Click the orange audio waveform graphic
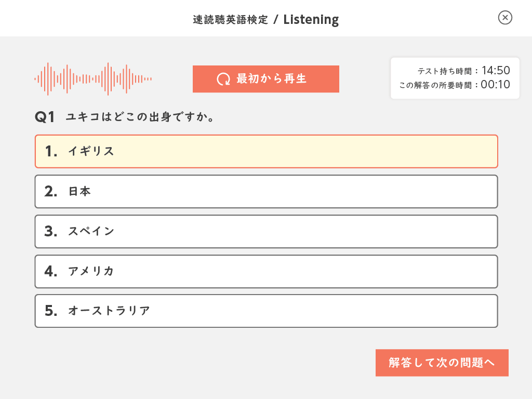Viewport: 532px width, 399px height. point(93,79)
